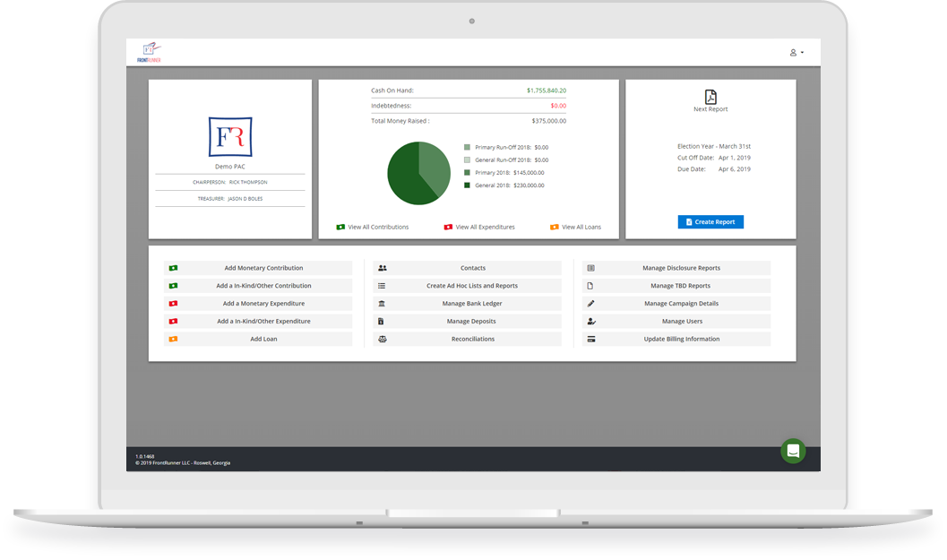Click General Run-Off 2018 legend swatch
The width and height of the screenshot is (947, 560).
[x=467, y=160]
